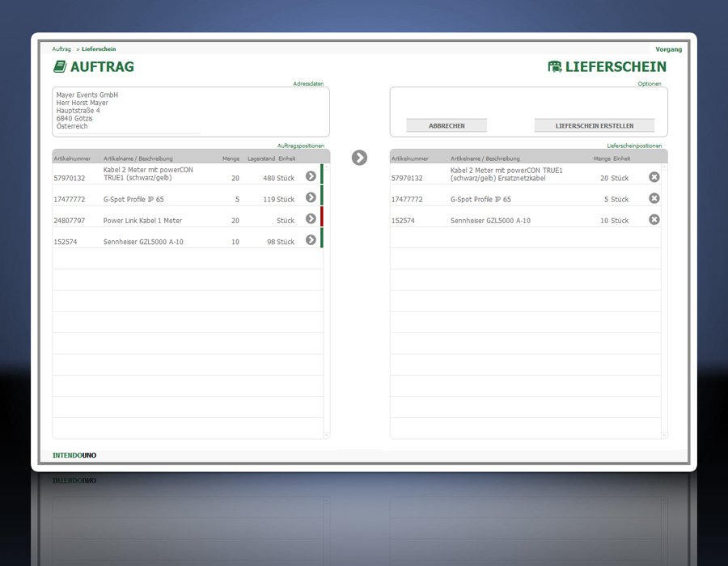Click 152574 in Lieferschein table
The image size is (728, 566).
pyautogui.click(x=403, y=221)
